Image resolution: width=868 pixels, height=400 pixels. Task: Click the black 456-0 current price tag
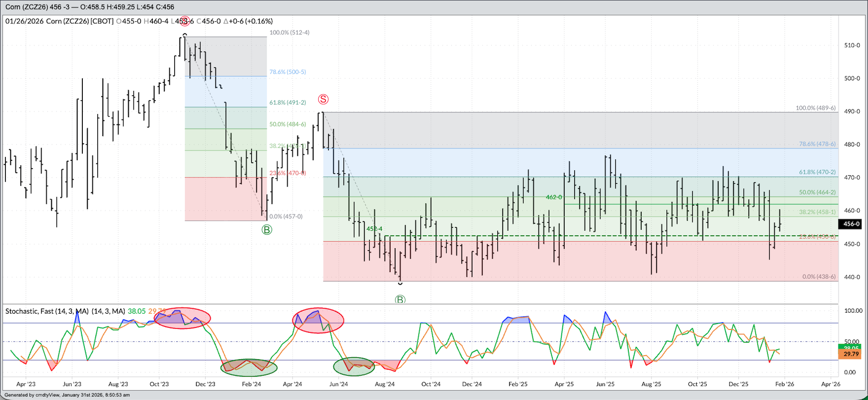click(x=852, y=224)
